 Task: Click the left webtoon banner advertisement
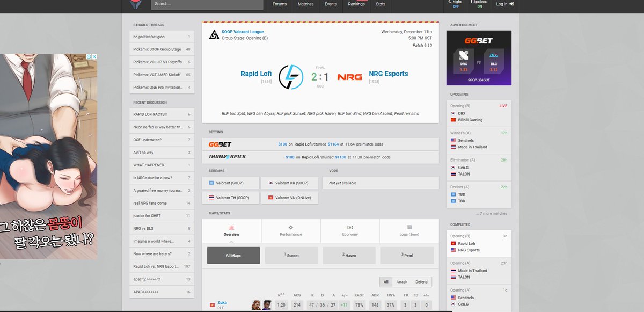click(48, 156)
